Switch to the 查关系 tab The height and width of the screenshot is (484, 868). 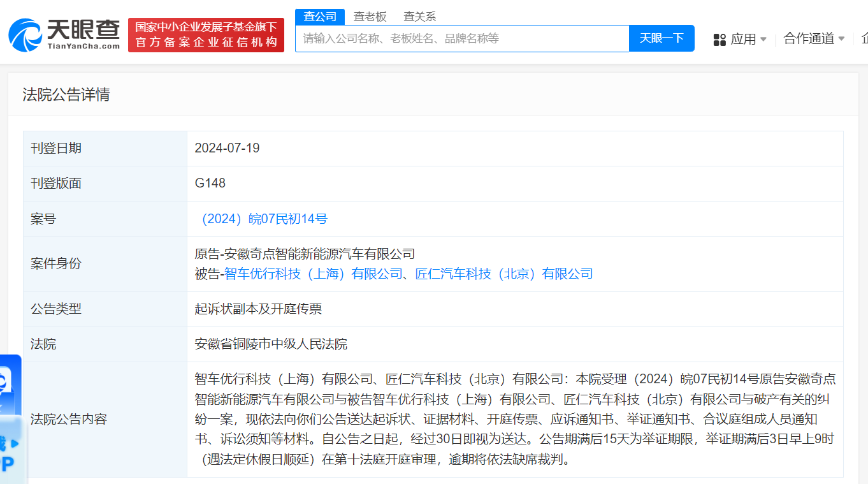coord(419,16)
